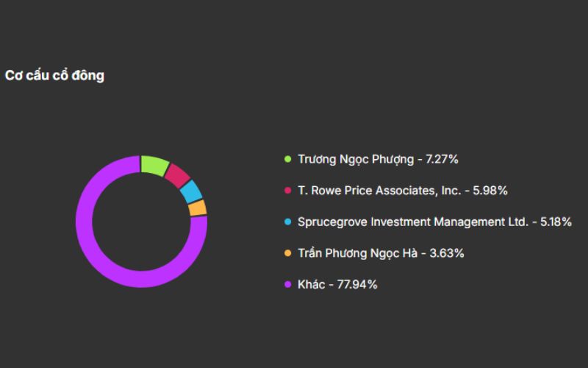Select the blue segment of the donut chart
The image size is (588, 368).
point(191,191)
